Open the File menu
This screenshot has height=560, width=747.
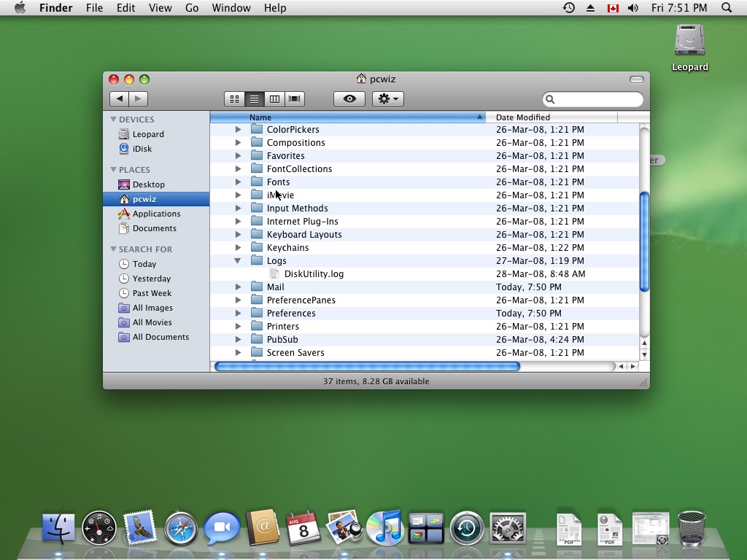(94, 8)
